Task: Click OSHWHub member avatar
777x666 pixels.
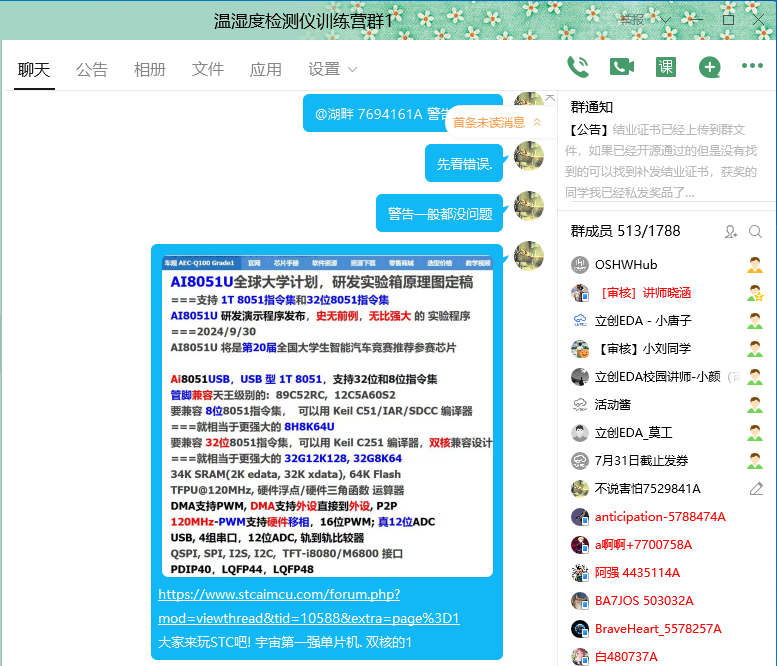Action: pos(580,265)
